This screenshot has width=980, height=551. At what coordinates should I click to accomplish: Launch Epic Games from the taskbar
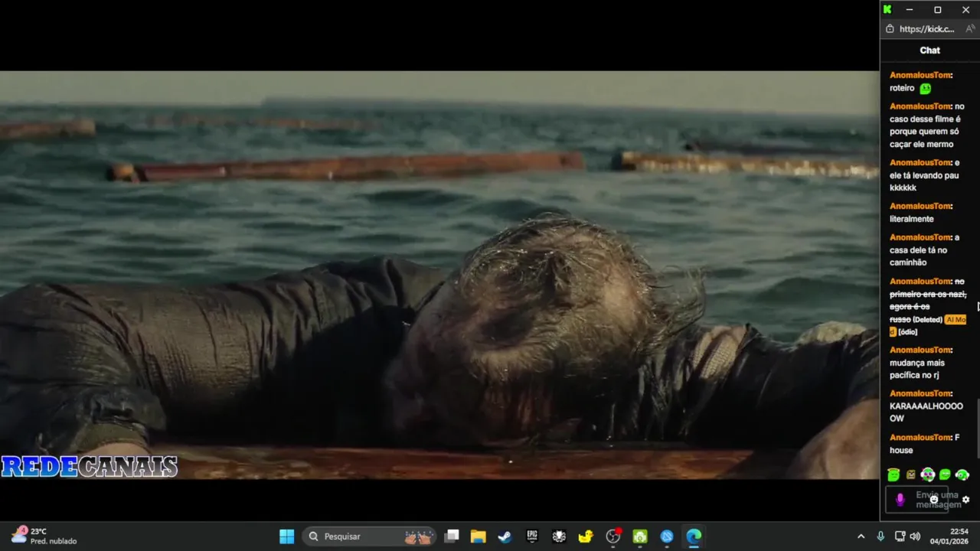pyautogui.click(x=532, y=536)
